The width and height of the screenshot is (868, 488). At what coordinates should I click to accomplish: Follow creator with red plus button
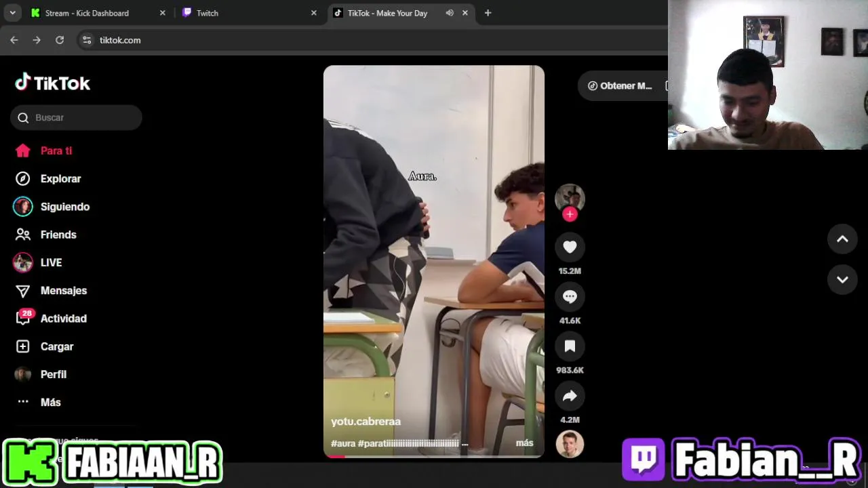570,214
